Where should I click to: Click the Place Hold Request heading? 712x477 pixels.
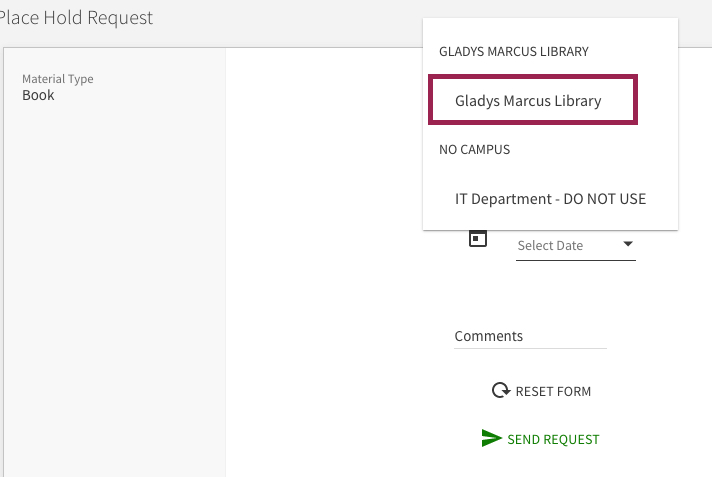(75, 18)
